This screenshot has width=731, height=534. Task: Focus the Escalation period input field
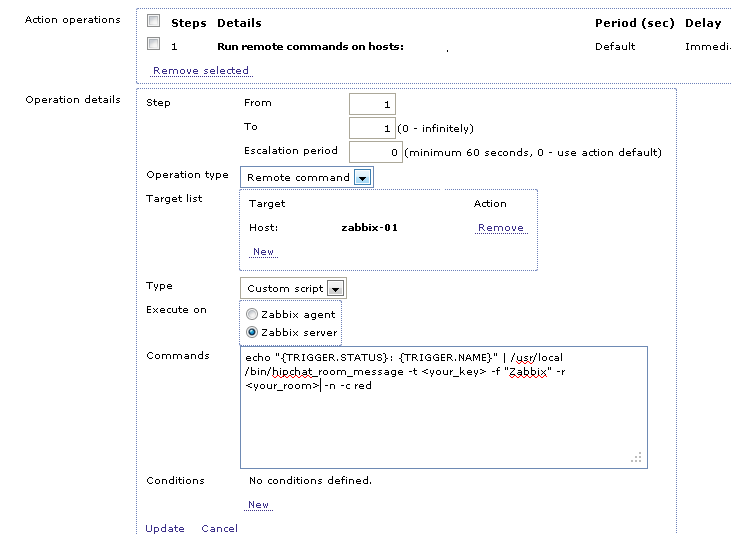376,152
